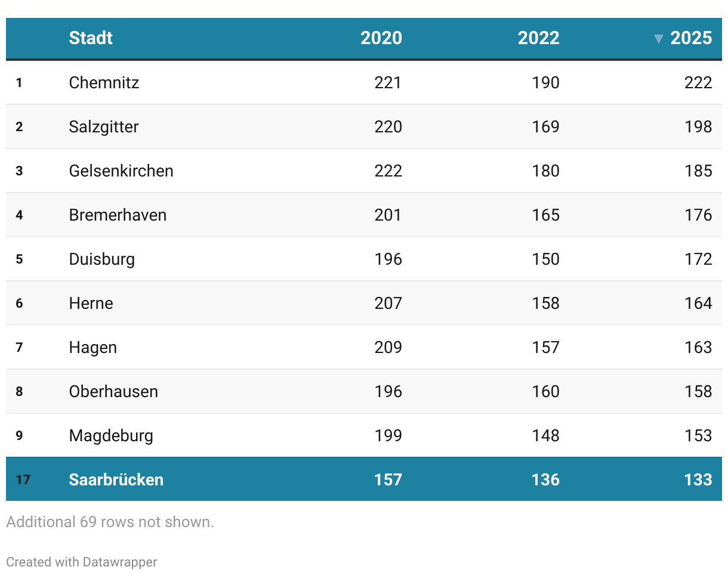Select the Salzgitter city name
This screenshot has height=576, width=728.
tap(104, 126)
